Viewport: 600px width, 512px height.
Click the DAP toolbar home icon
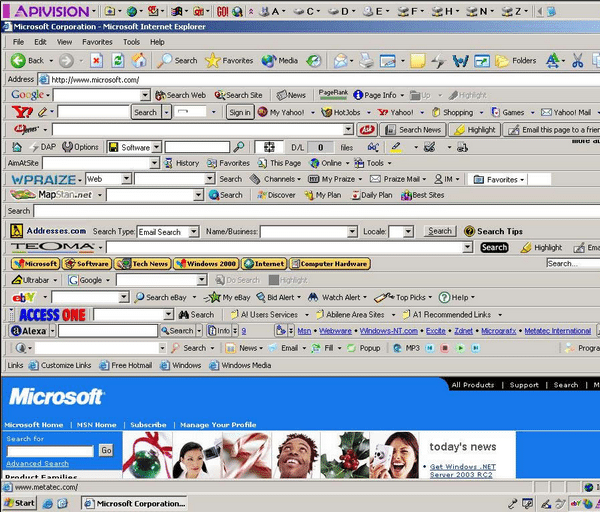pos(17,147)
